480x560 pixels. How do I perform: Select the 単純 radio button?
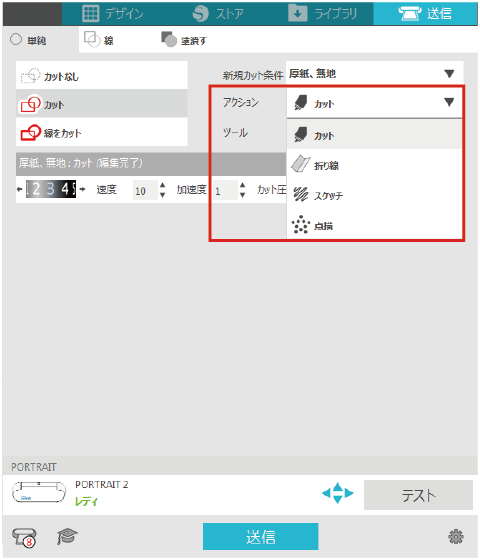pyautogui.click(x=16, y=40)
